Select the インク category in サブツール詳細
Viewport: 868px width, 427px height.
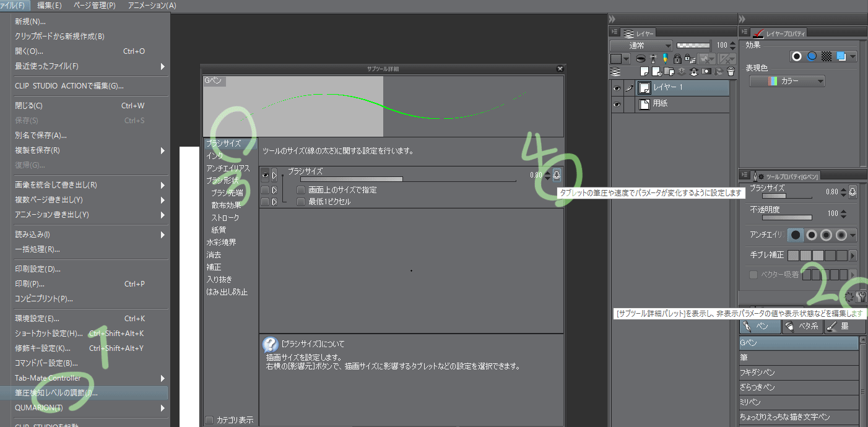coord(215,156)
